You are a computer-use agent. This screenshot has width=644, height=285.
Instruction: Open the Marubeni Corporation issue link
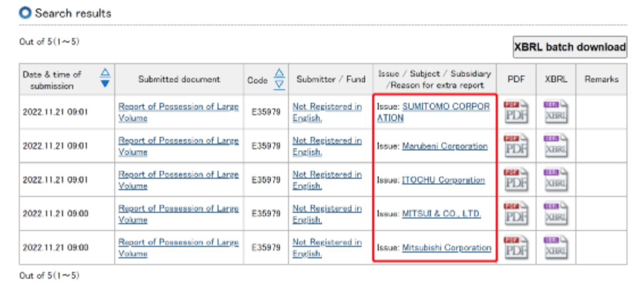pyautogui.click(x=445, y=146)
